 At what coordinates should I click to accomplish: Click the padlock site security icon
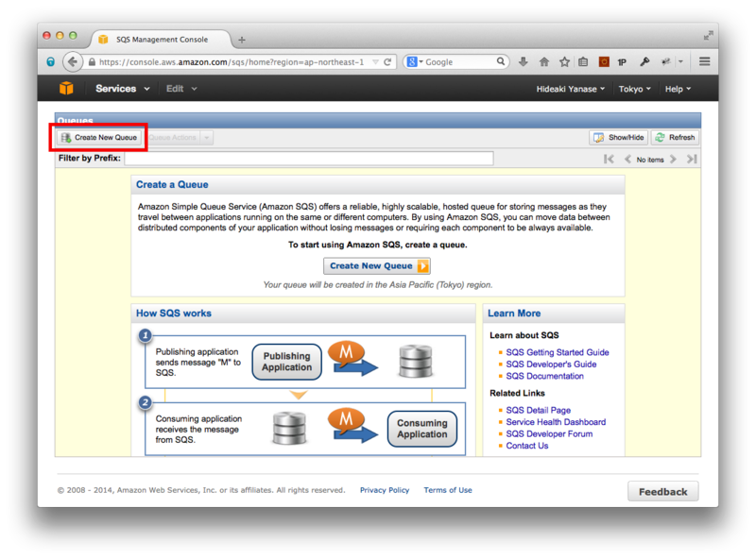[x=92, y=62]
